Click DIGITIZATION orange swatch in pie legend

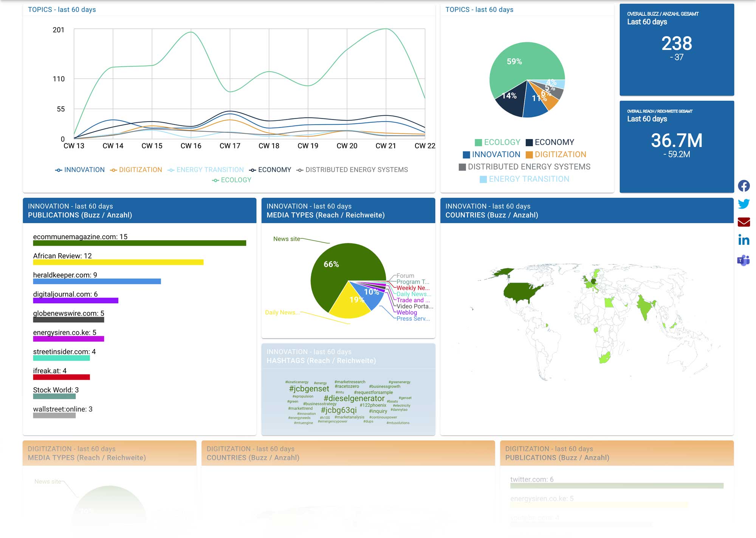(x=529, y=155)
